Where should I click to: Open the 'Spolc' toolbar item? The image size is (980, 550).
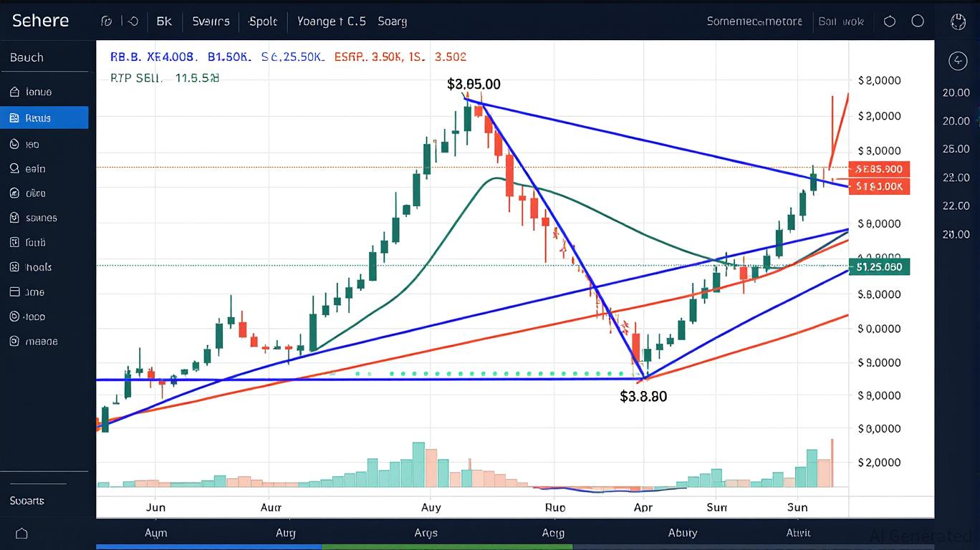263,21
